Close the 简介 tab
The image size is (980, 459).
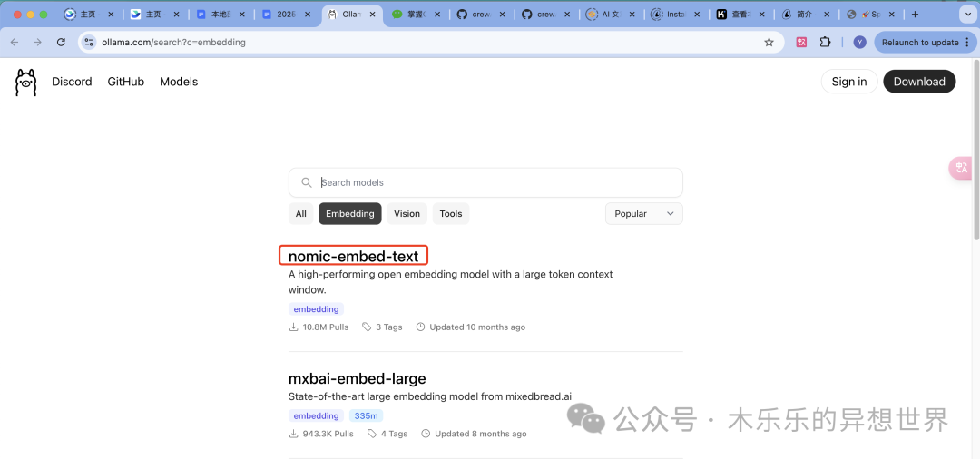tap(828, 15)
